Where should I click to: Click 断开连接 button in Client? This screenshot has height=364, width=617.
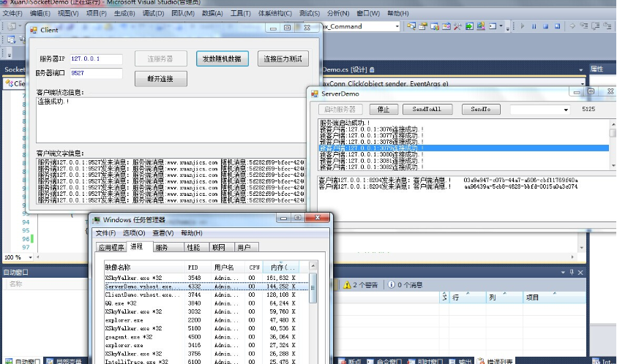pos(160,79)
